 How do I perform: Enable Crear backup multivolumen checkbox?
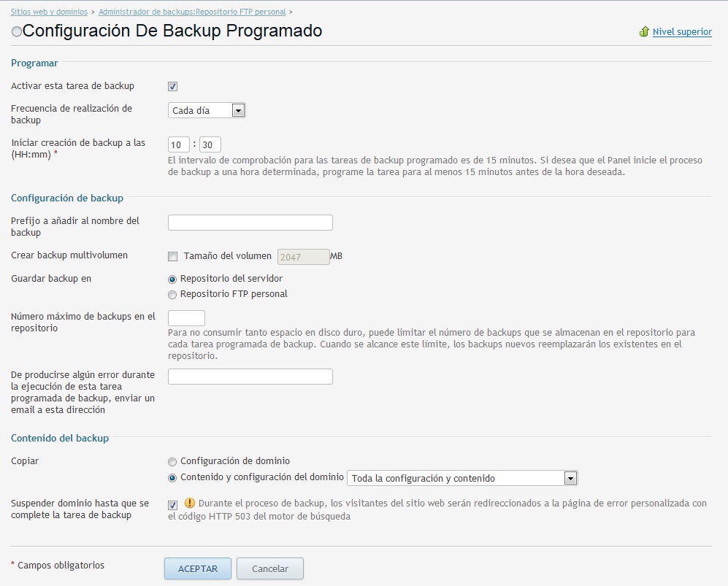[x=173, y=256]
